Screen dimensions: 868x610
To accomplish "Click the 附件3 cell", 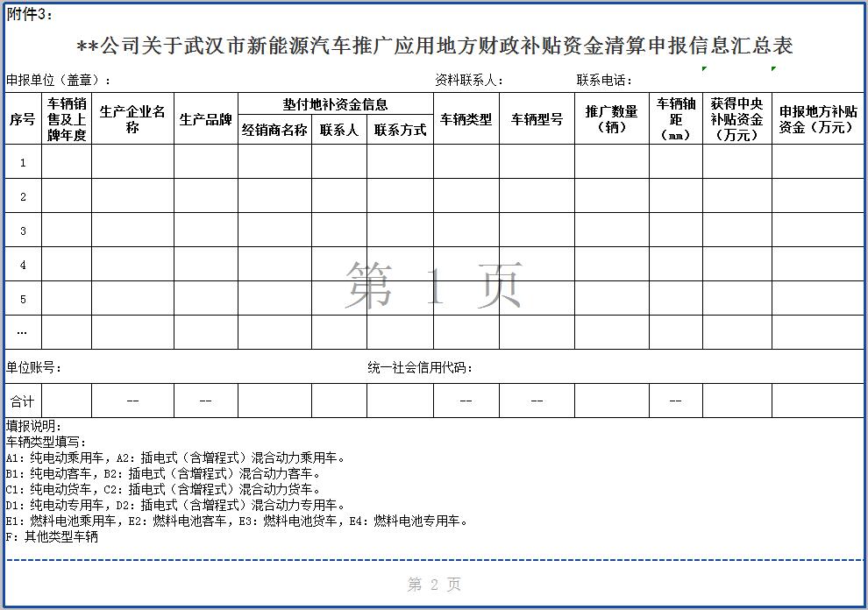I will tap(30, 15).
